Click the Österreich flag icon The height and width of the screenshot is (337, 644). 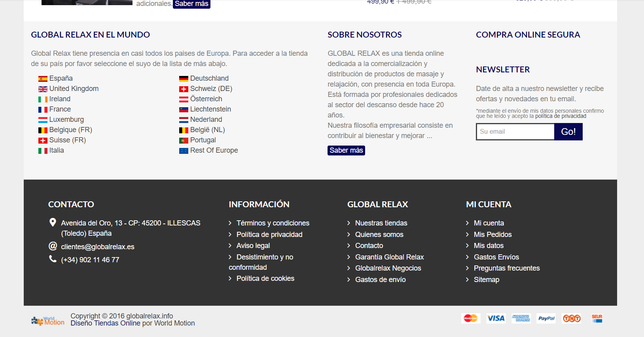[184, 99]
